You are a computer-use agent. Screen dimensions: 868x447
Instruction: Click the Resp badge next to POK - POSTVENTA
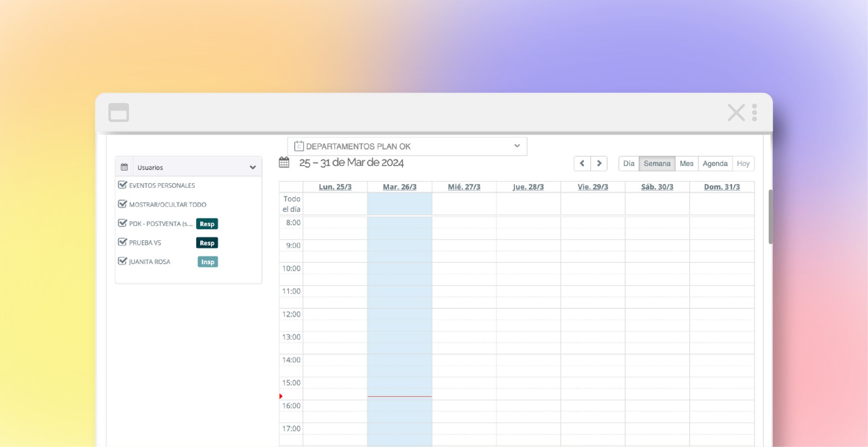207,224
